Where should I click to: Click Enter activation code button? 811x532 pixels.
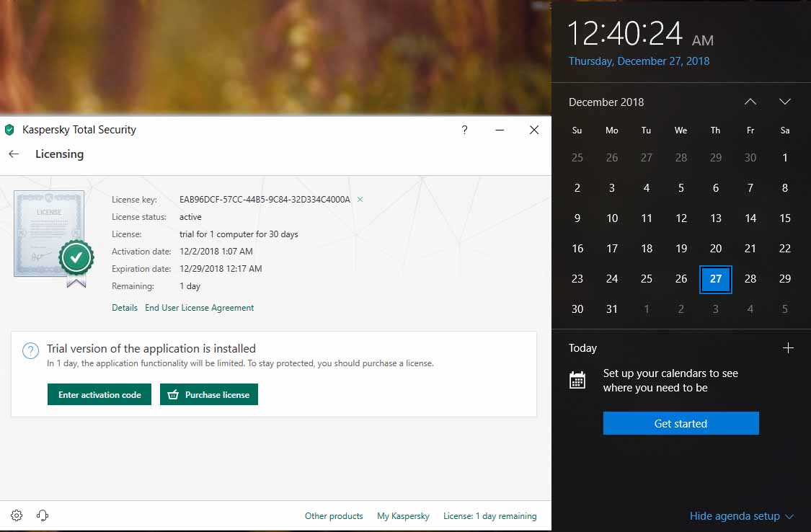[99, 394]
